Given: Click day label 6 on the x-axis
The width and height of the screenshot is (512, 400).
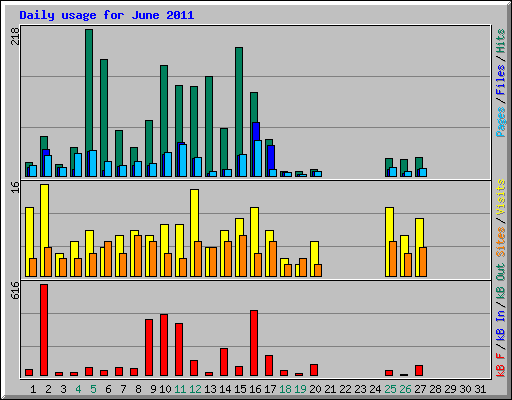Looking at the screenshot, I should 108,389.
